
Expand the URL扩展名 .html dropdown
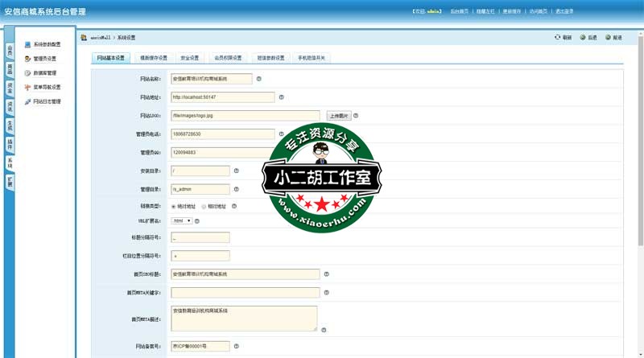(182, 220)
